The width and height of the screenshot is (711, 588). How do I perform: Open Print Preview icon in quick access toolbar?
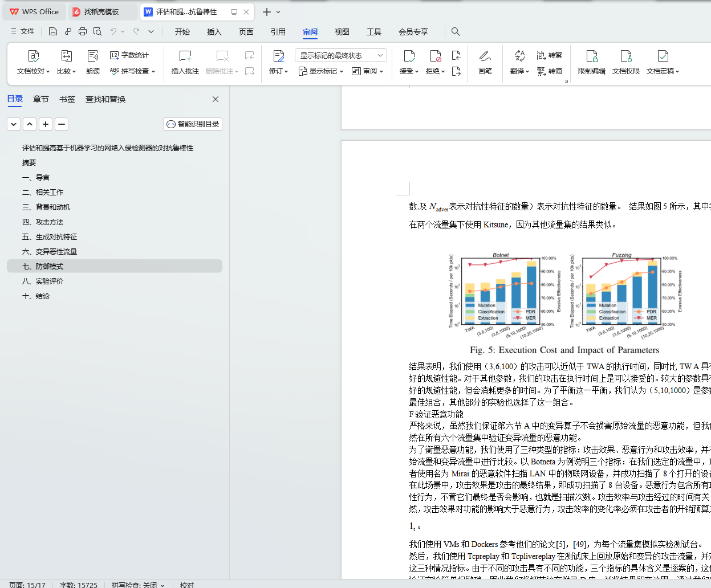click(97, 31)
